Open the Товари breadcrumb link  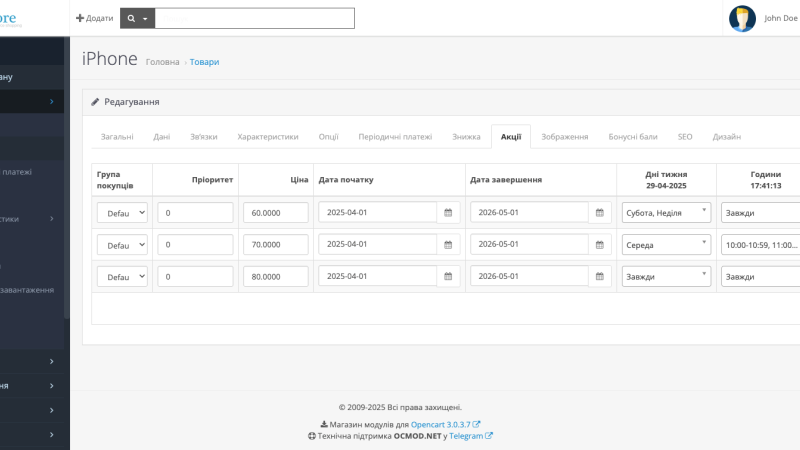pyautogui.click(x=204, y=62)
